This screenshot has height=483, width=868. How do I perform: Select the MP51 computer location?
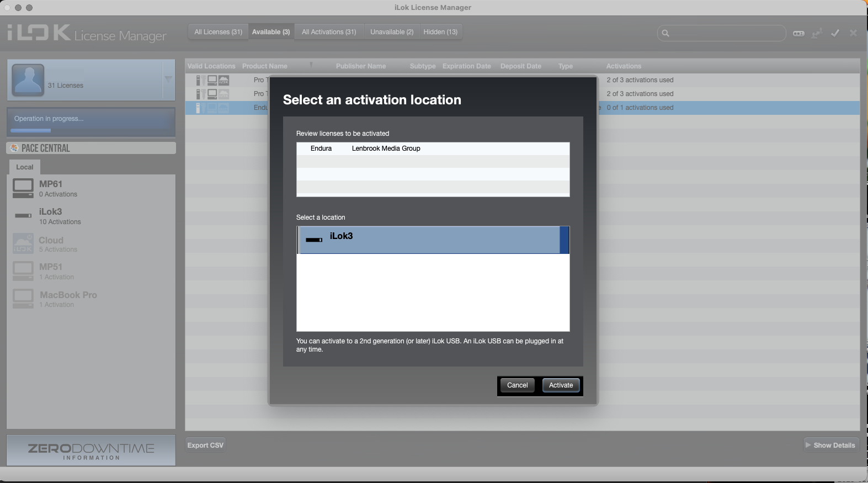point(91,271)
